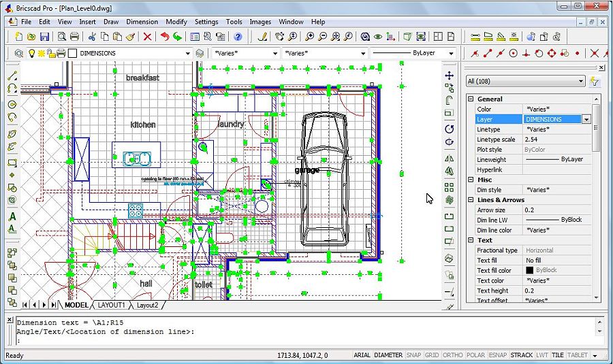
Task: Open the All (108) selection dropdown
Action: coord(580,82)
